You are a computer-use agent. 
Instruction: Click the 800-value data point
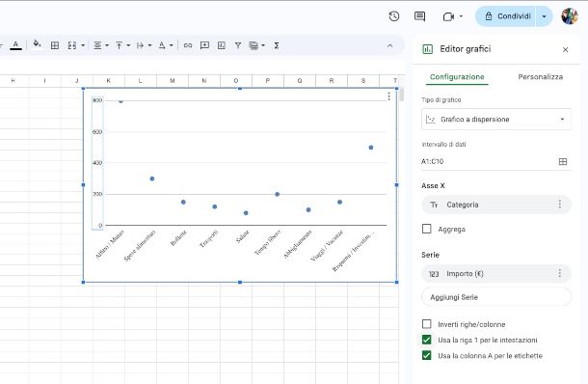coord(120,100)
